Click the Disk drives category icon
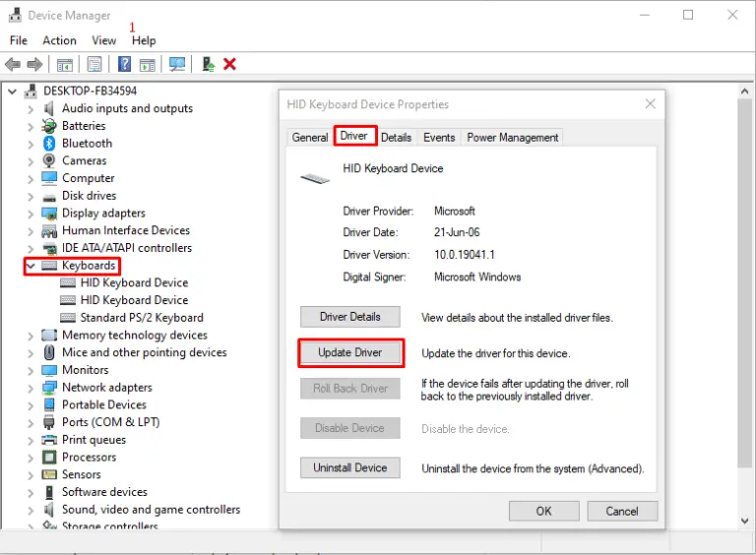Viewport: 756px width, 555px height. click(x=49, y=197)
